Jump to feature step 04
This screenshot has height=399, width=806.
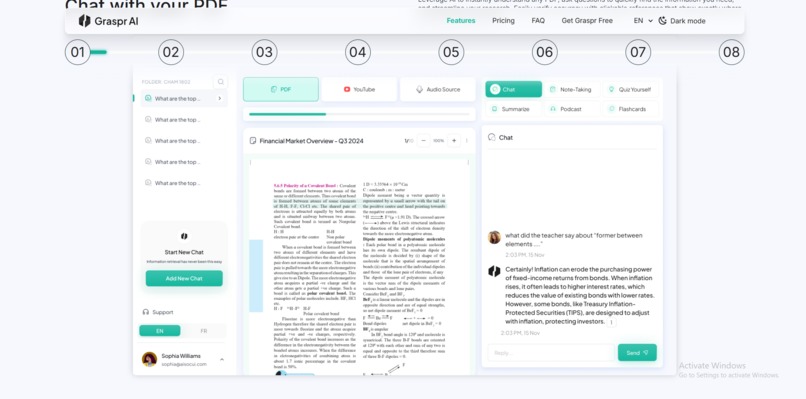358,52
